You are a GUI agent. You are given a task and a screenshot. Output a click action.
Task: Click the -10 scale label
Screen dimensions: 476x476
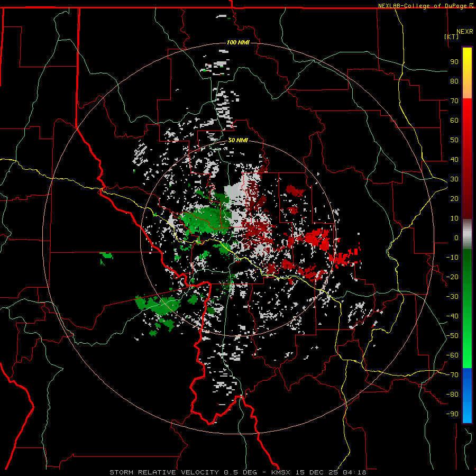[x=452, y=258]
